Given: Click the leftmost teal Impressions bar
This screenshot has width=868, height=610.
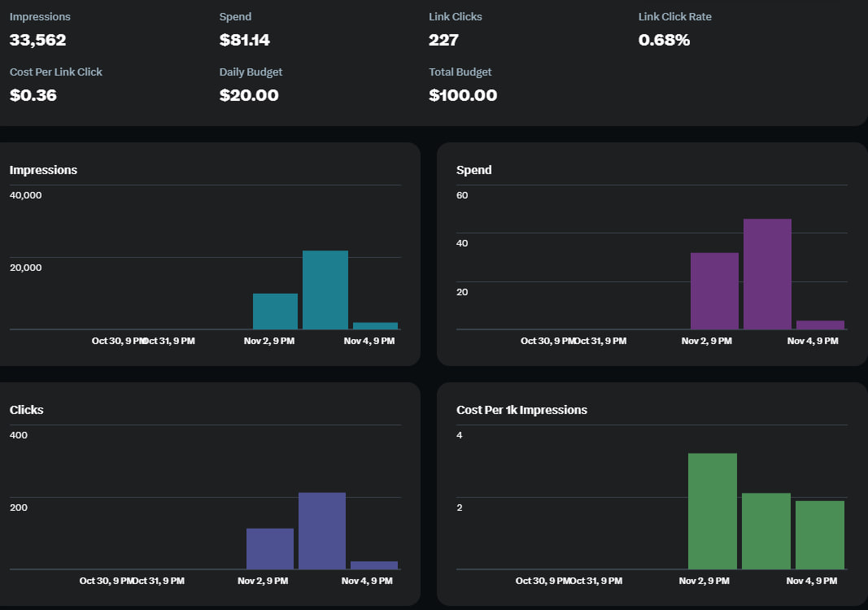Looking at the screenshot, I should click(275, 312).
